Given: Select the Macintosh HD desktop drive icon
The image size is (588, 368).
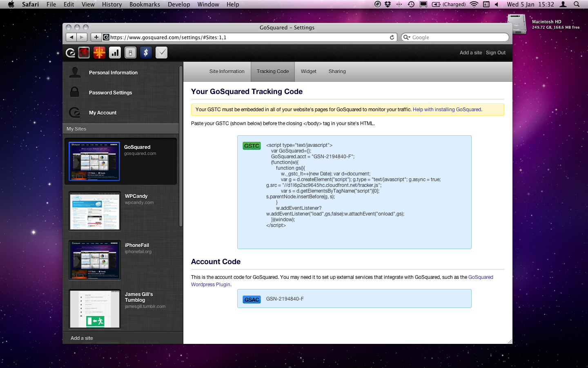Looking at the screenshot, I should (x=517, y=24).
